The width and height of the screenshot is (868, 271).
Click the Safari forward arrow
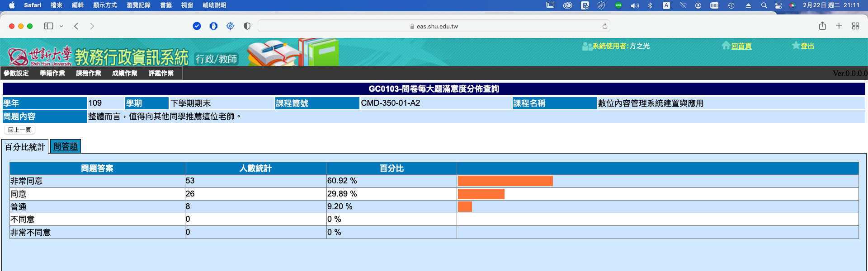coord(92,26)
